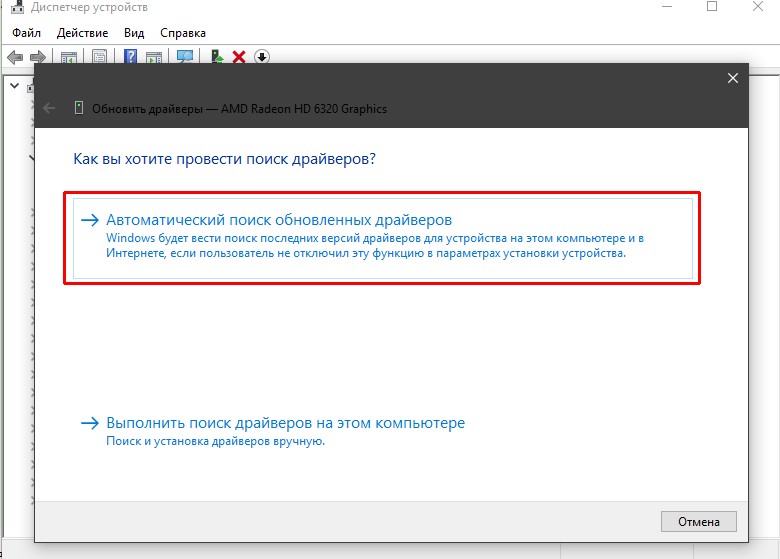The image size is (780, 559).
Task: Click the Device Manager app icon in title bar
Action: click(x=17, y=7)
